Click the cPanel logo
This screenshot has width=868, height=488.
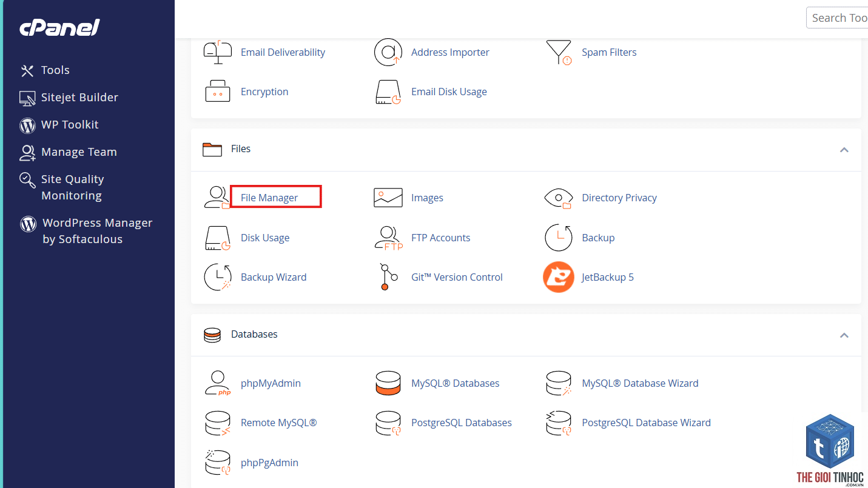(59, 27)
